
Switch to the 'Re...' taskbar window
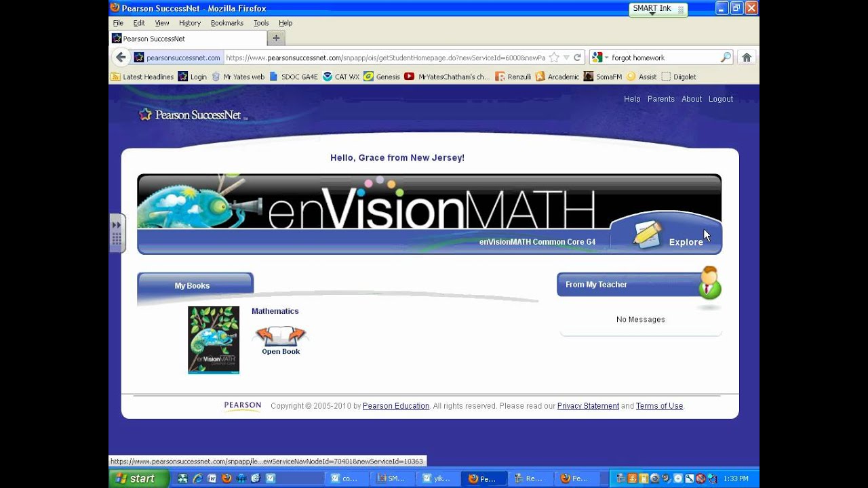click(531, 479)
